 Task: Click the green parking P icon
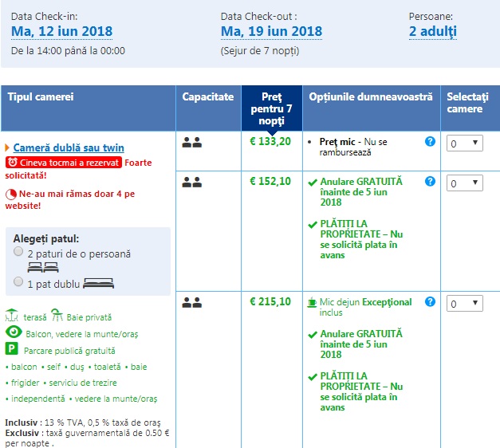tap(12, 348)
